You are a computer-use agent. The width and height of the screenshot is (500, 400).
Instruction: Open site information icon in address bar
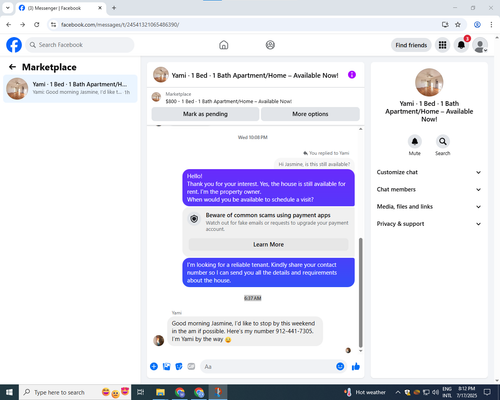pyautogui.click(x=53, y=25)
